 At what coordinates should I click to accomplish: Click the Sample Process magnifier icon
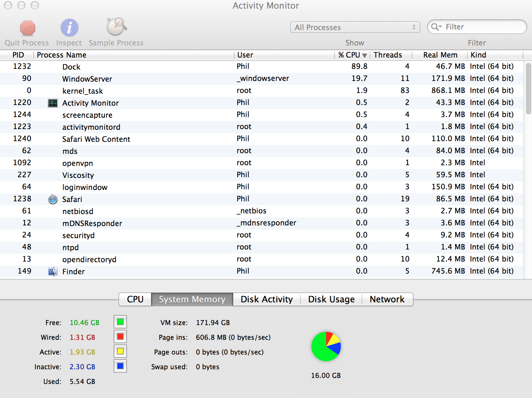pos(116,27)
